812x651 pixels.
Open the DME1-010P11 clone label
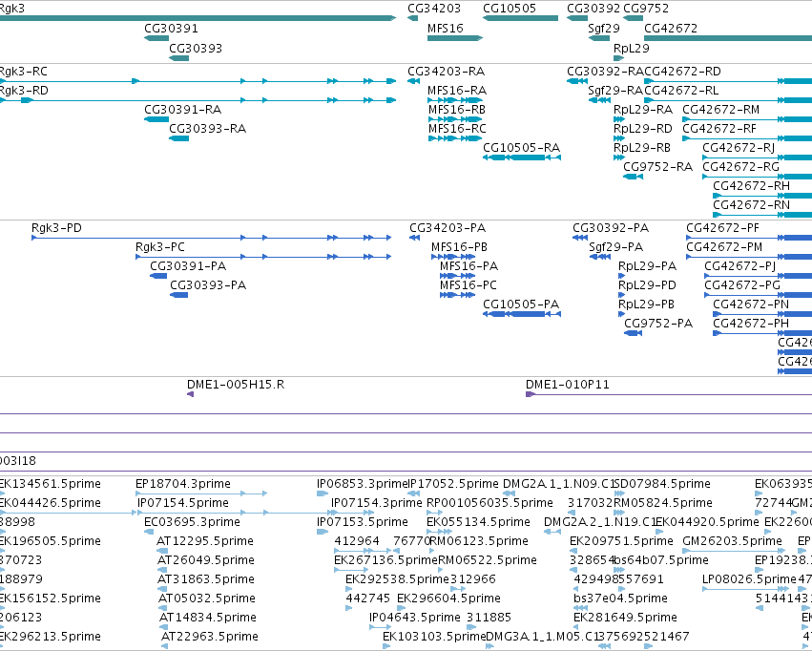pyautogui.click(x=567, y=385)
